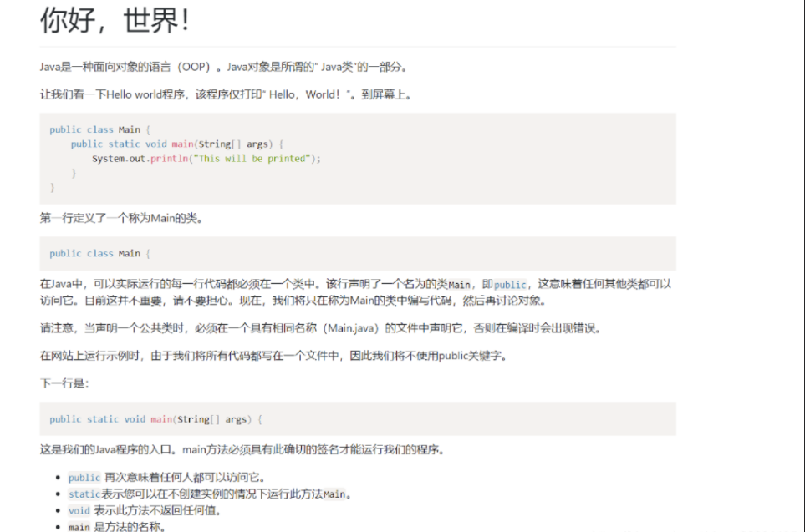Viewport: 805px width, 532px height.
Task: Click the paragraph starting "在网站上运行示例时"
Action: pos(274,356)
